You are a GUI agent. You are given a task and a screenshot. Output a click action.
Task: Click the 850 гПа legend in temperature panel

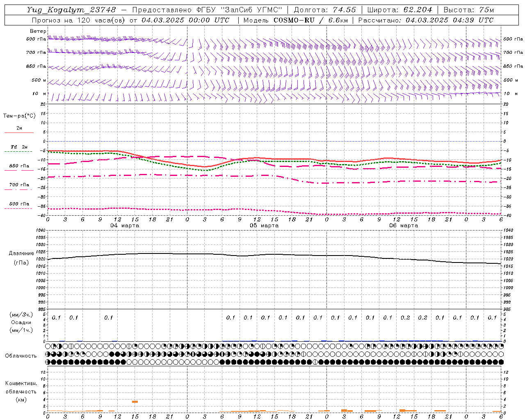click(19, 166)
